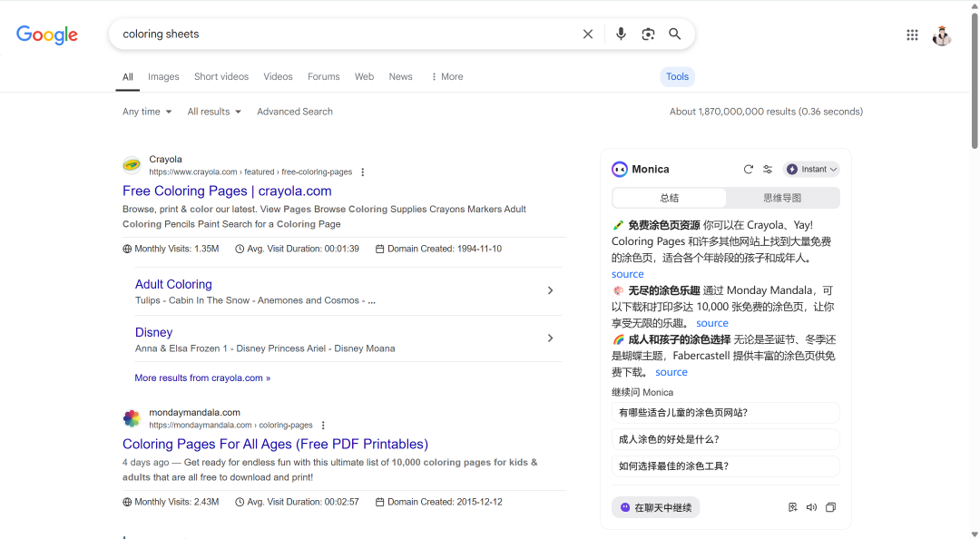This screenshot has width=980, height=539.
Task: Start voice search with the microphone icon
Action: pos(621,34)
